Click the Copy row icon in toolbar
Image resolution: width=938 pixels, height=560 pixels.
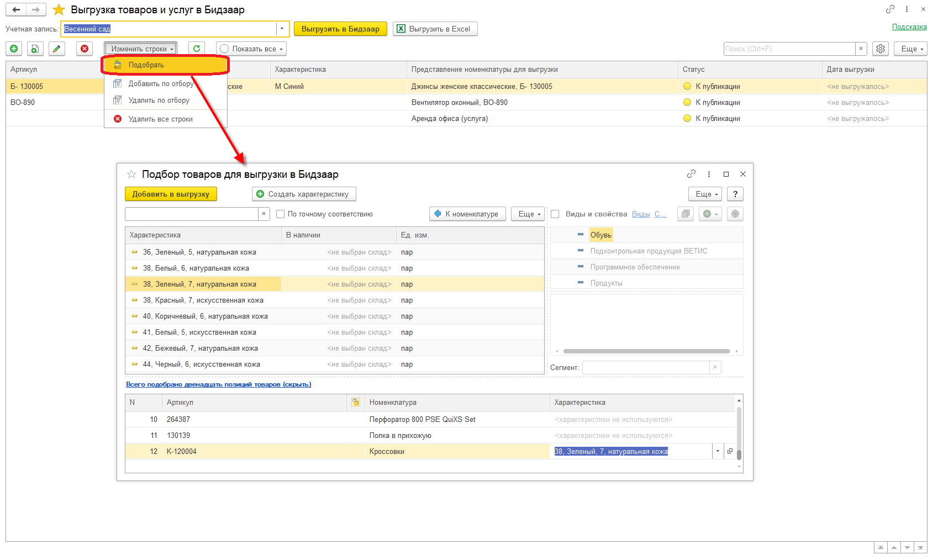point(35,49)
